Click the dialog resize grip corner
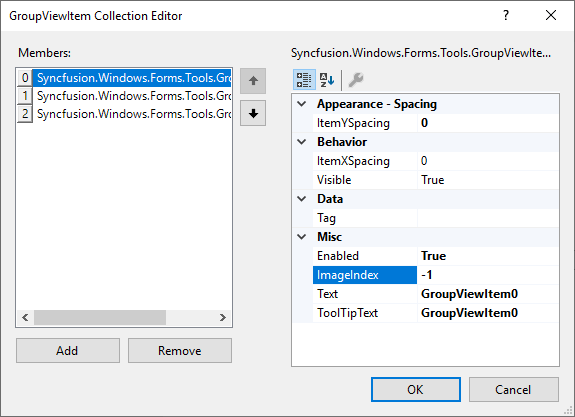This screenshot has width=575, height=417. tap(568, 411)
